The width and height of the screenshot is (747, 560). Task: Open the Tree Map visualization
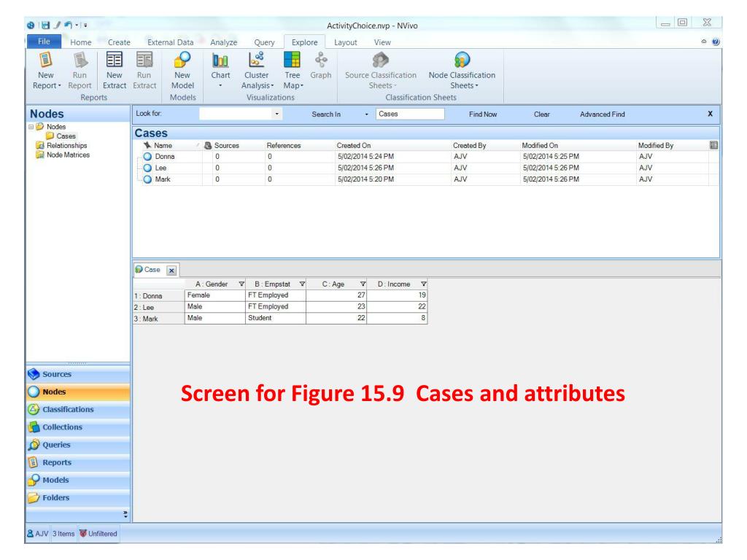coord(293,71)
